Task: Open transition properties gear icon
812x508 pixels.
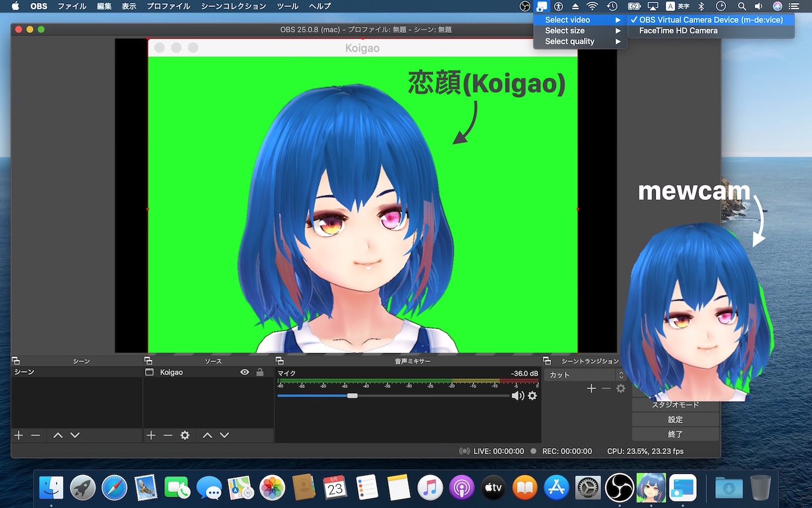Action: click(621, 388)
